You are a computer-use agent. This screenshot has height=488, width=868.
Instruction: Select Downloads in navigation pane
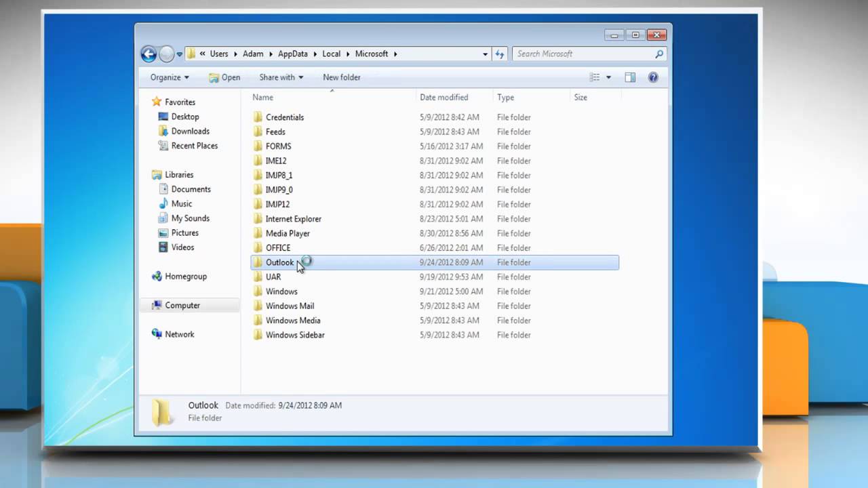(190, 131)
